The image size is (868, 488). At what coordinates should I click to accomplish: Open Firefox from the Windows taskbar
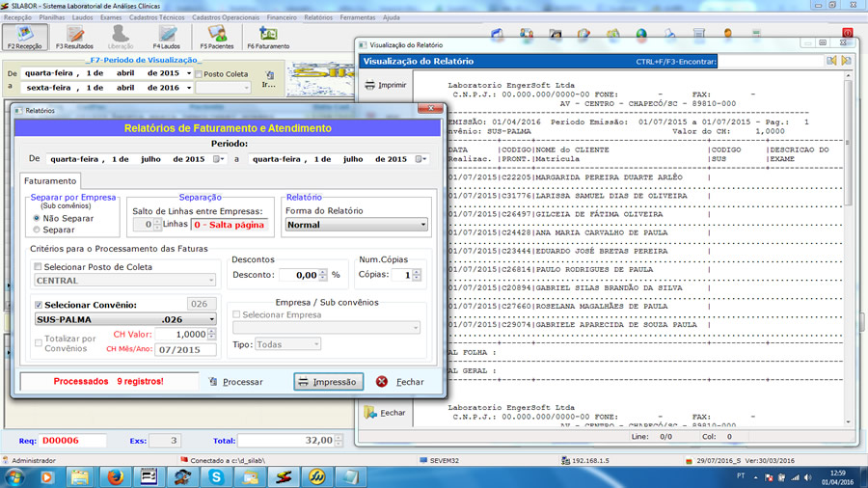[115, 476]
